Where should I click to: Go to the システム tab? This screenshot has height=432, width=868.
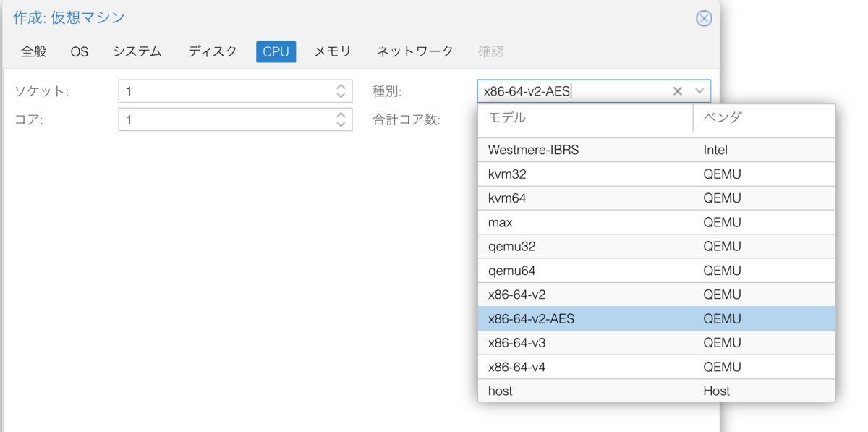[137, 51]
